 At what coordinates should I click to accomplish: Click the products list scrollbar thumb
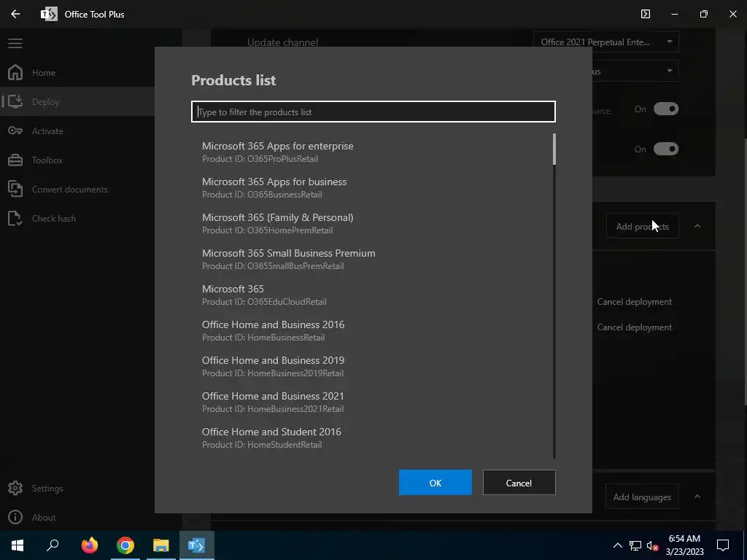554,149
